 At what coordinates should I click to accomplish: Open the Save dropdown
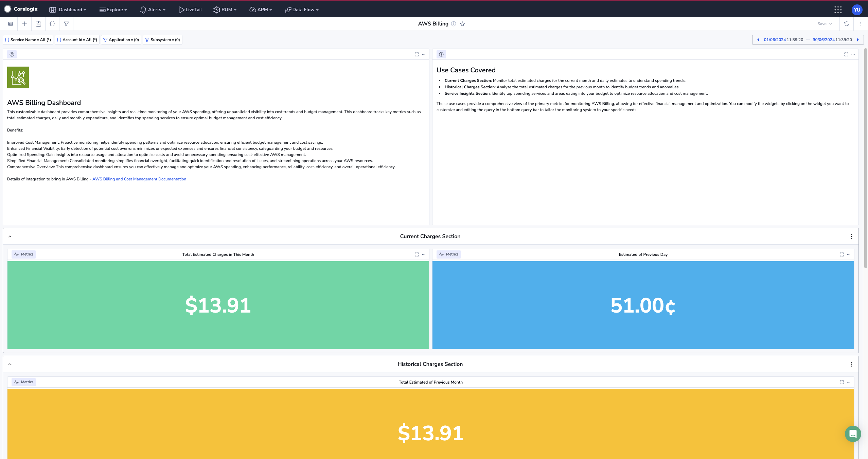pos(825,24)
